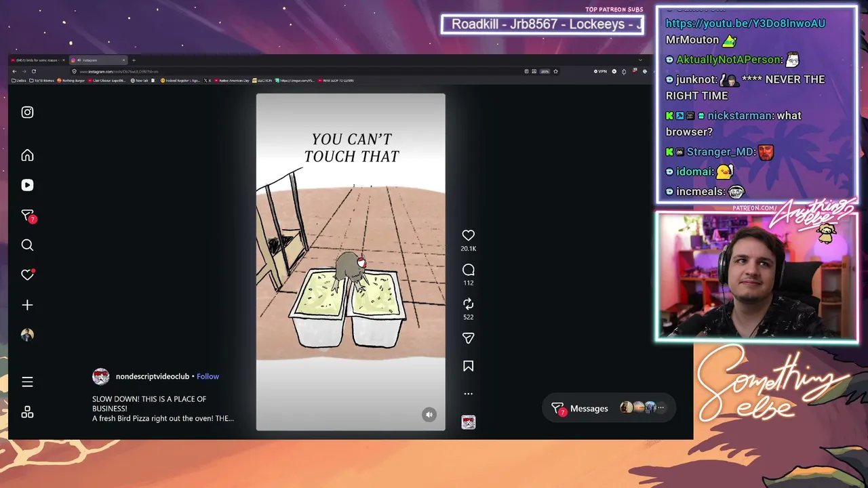Open your profile avatar in sidebar
Viewport: 868px width, 488px height.
pyautogui.click(x=27, y=335)
